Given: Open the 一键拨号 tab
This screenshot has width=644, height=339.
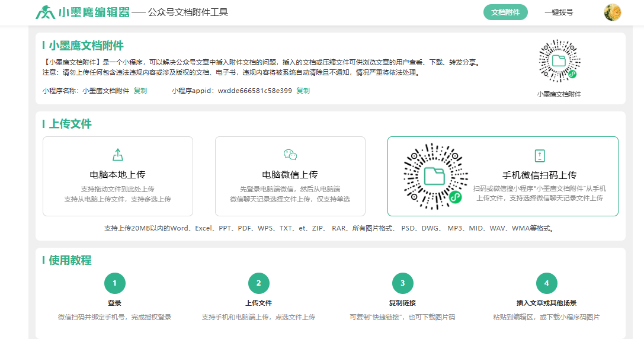Looking at the screenshot, I should (559, 12).
